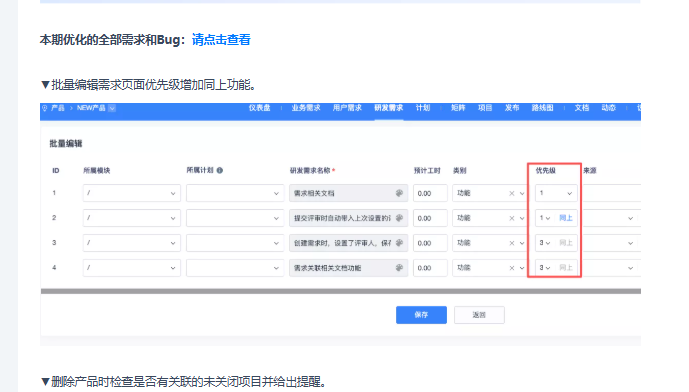Image resolution: width=689 pixels, height=392 pixels.
Task: Click the 预计工时 field in row 3
Action: click(x=430, y=243)
